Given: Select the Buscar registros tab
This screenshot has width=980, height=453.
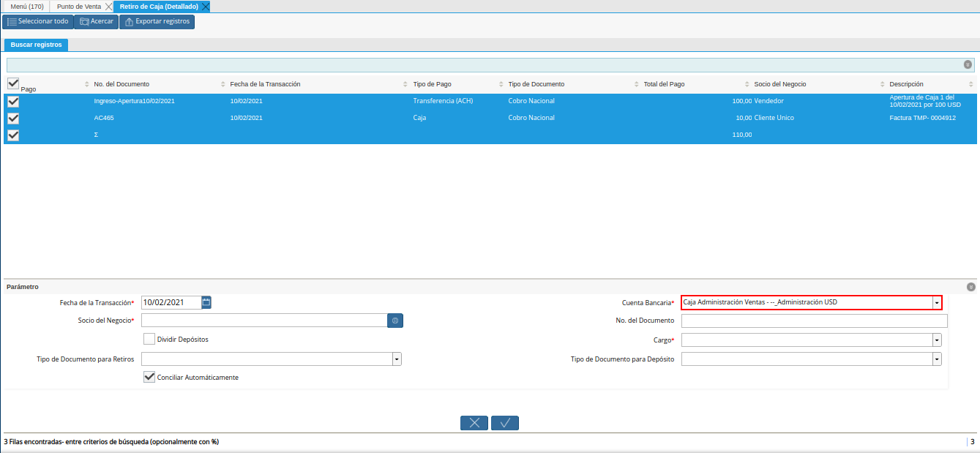Looking at the screenshot, I should [36, 45].
